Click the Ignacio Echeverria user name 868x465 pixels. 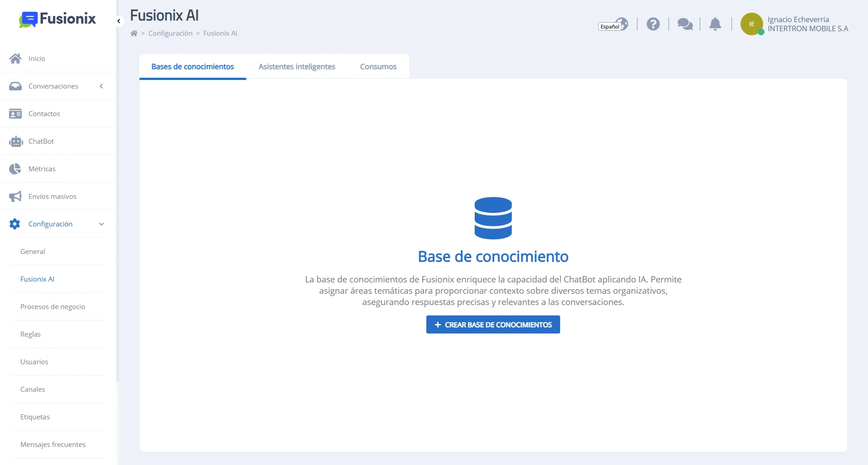[x=798, y=19]
